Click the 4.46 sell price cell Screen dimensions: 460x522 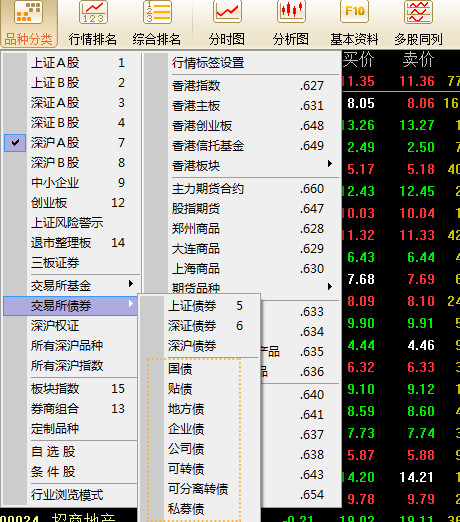click(421, 345)
